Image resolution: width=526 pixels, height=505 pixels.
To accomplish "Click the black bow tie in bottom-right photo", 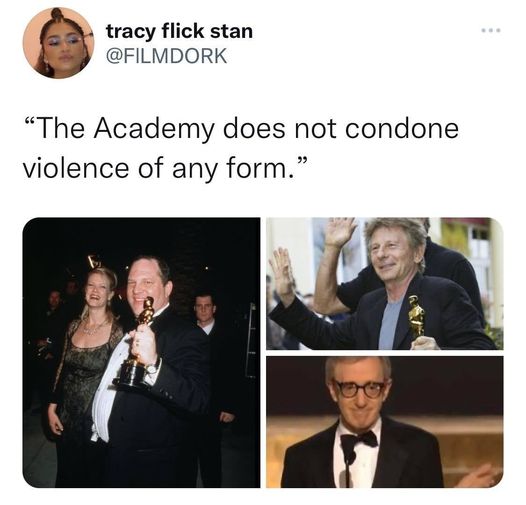I will [x=358, y=441].
